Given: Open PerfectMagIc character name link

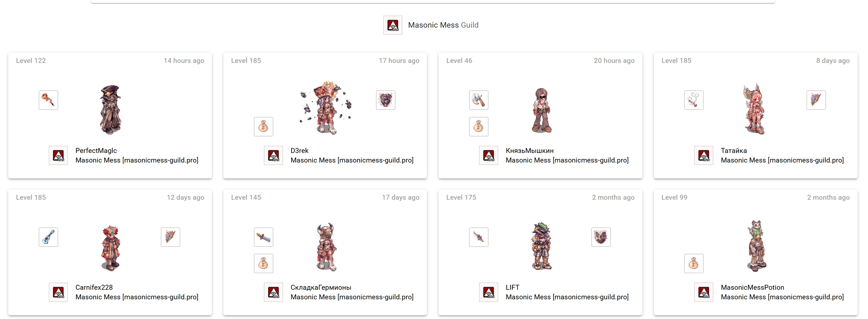Looking at the screenshot, I should pos(96,150).
